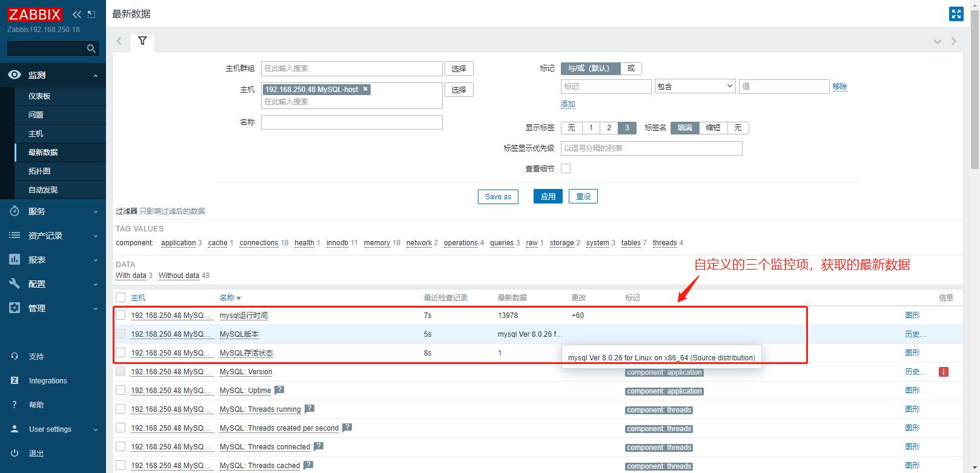
Task: Click 重设 reset button
Action: pyautogui.click(x=583, y=196)
